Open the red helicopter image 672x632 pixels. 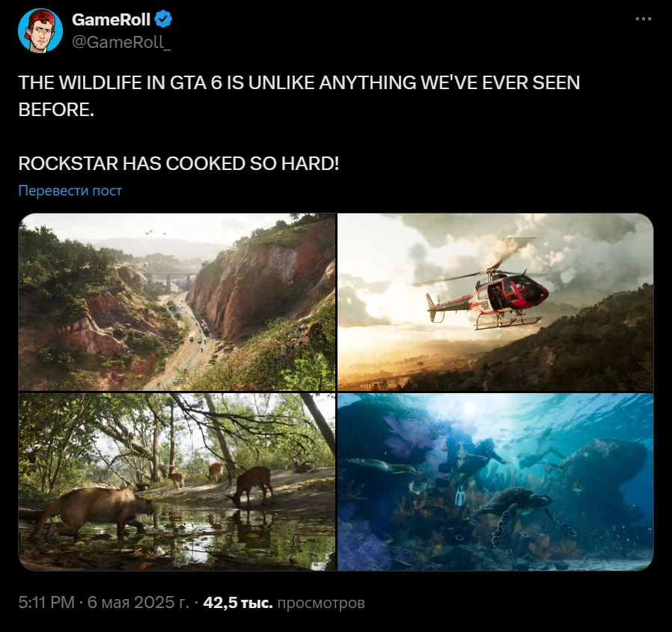[495, 302]
